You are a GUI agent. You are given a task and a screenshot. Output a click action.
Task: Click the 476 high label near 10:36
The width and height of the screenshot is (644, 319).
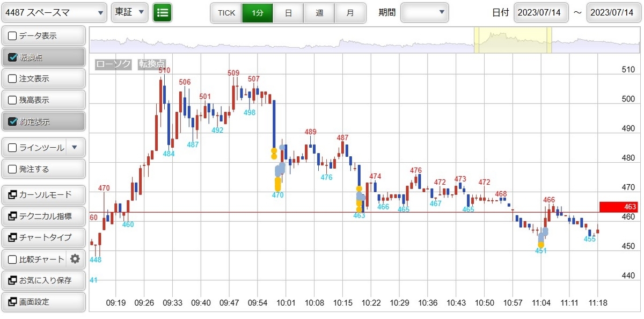[416, 170]
